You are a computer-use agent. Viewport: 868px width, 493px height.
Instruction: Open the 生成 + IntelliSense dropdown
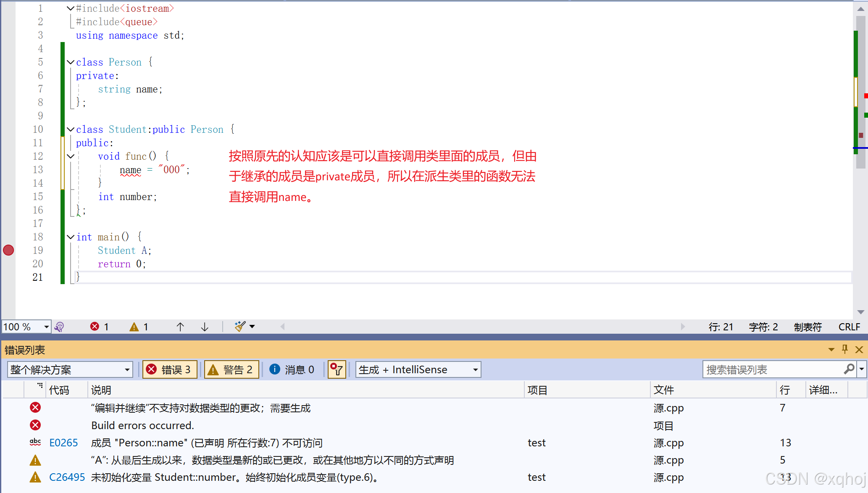(x=418, y=369)
